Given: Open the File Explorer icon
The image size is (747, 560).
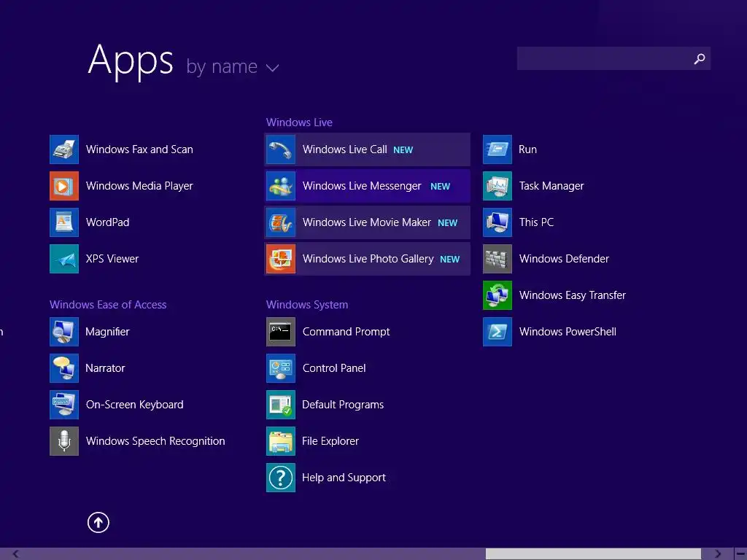Looking at the screenshot, I should [281, 441].
